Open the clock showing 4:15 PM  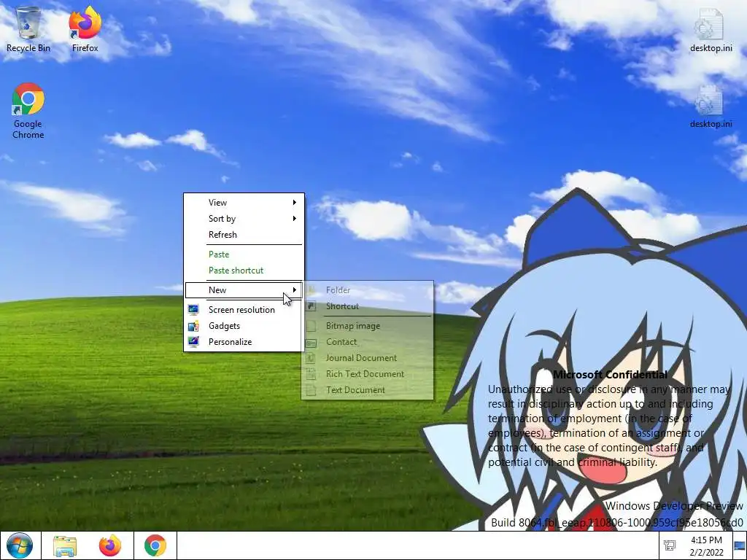[706, 545]
